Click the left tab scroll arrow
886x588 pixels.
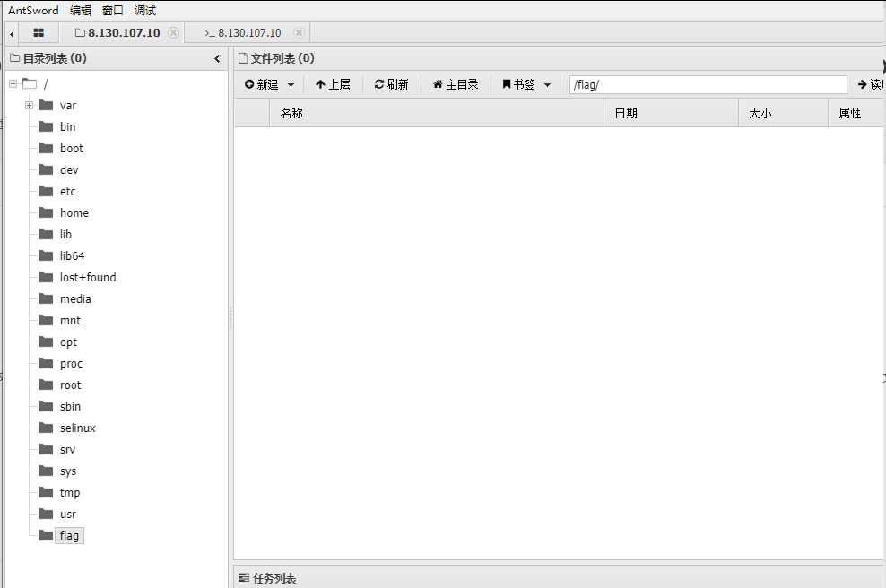[x=12, y=34]
